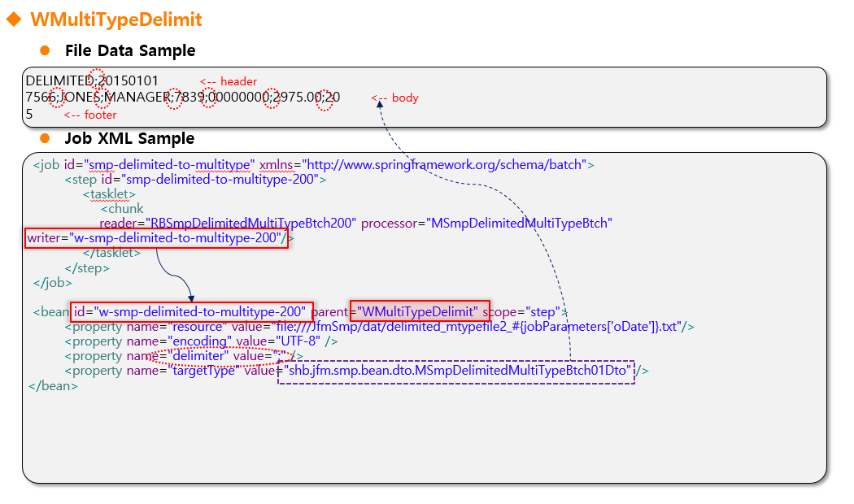854x504 pixels.
Task: Click the WMultiTypeDelimit page title
Action: tap(116, 20)
